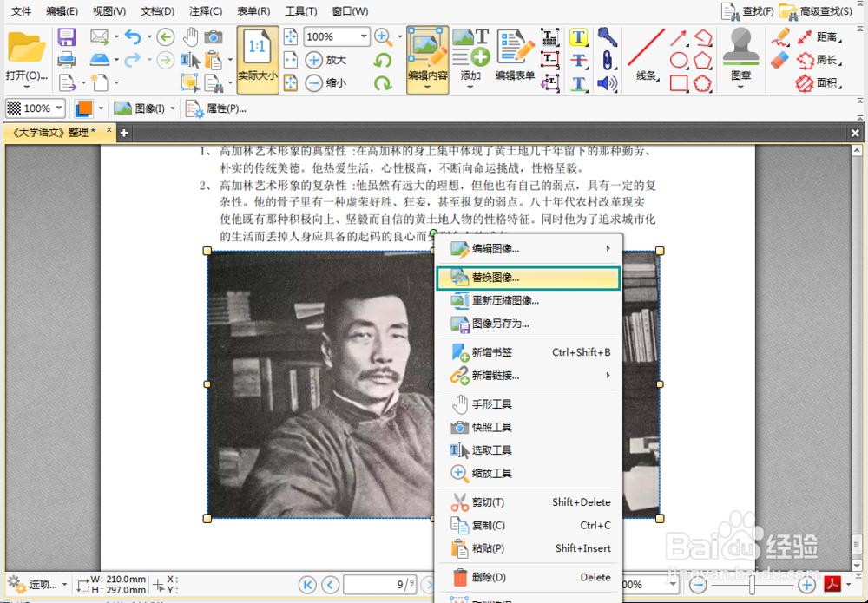Image resolution: width=868 pixels, height=603 pixels.
Task: Toggle the 实际大小 actual size view
Action: coord(256,56)
